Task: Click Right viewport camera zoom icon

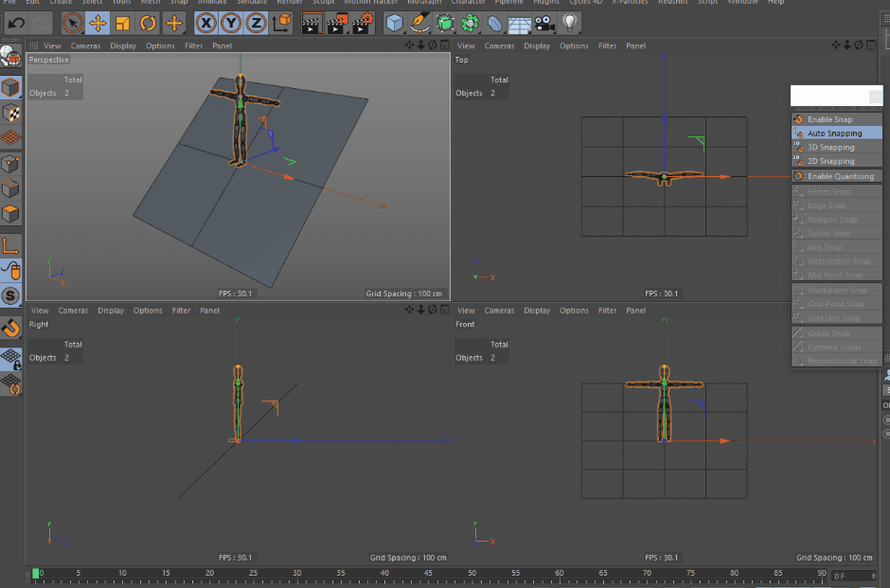Action: (x=421, y=310)
